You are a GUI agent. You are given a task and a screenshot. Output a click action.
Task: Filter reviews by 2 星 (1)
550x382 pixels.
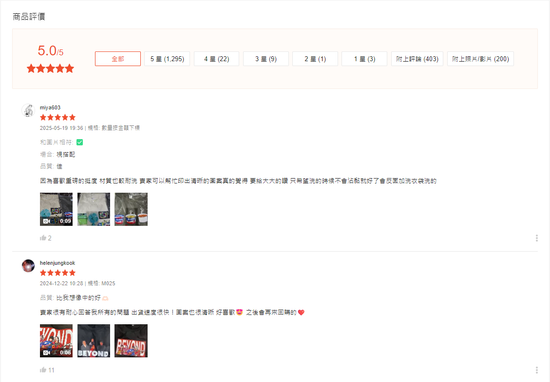315,59
